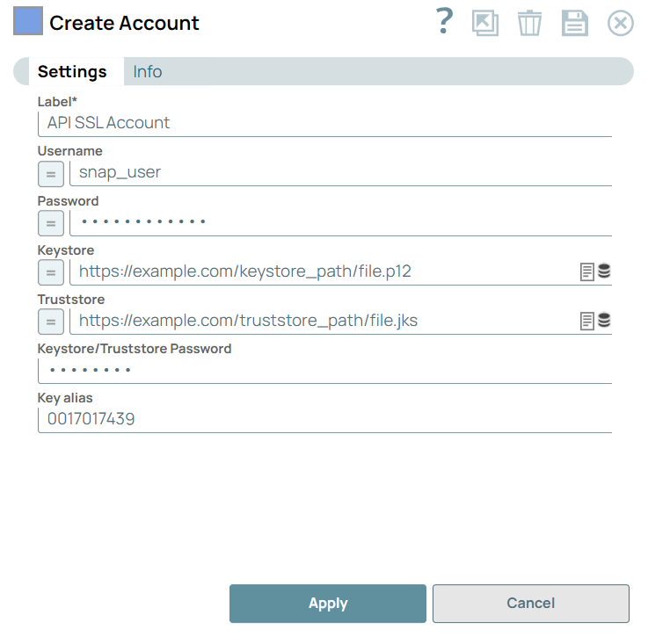648x644 pixels.
Task: Toggle expression button for Password
Action: click(x=51, y=223)
